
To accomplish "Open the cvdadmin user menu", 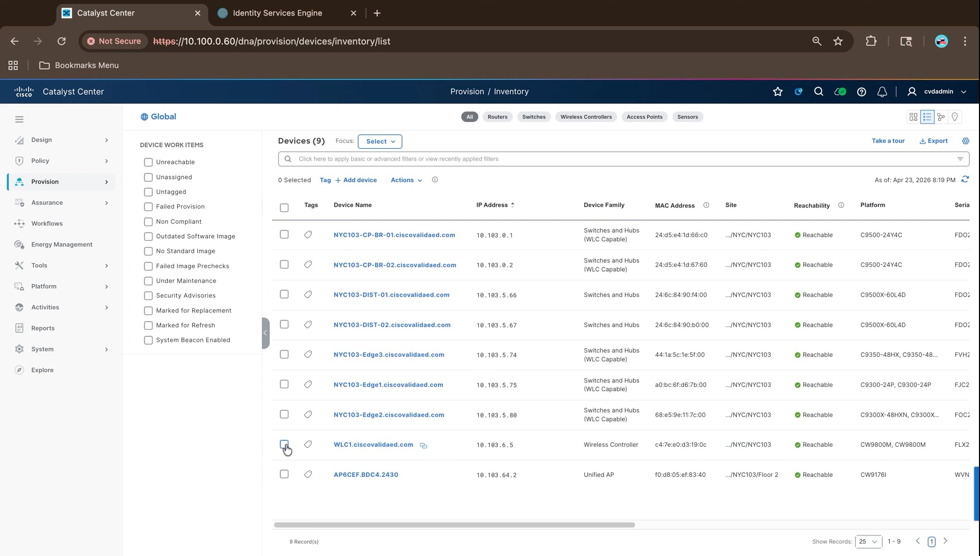I will click(x=937, y=92).
